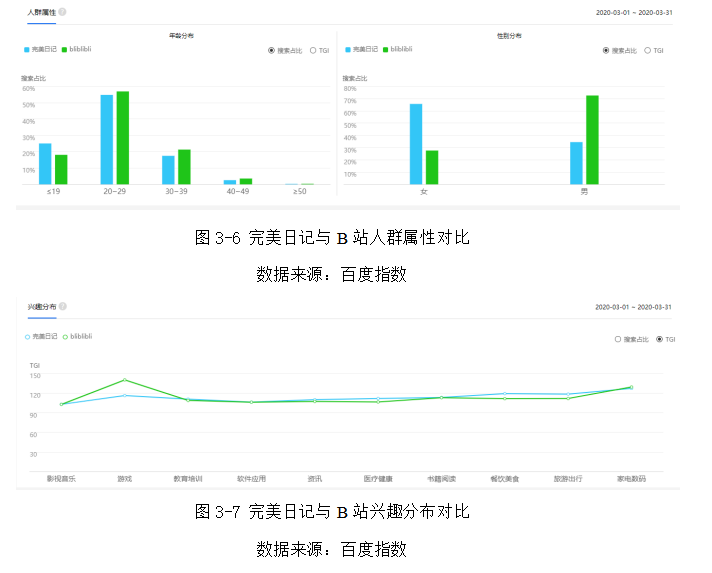Click blue 完美日记 bar for 男

(576, 163)
